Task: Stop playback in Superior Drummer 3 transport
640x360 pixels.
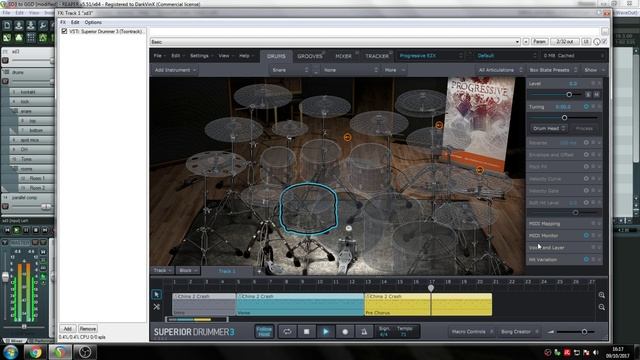Action: click(307, 332)
